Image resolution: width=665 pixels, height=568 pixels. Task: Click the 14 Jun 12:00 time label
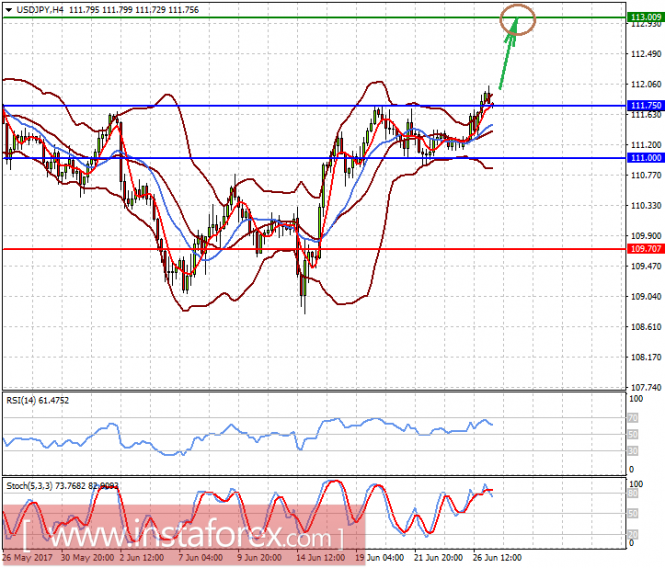click(318, 557)
